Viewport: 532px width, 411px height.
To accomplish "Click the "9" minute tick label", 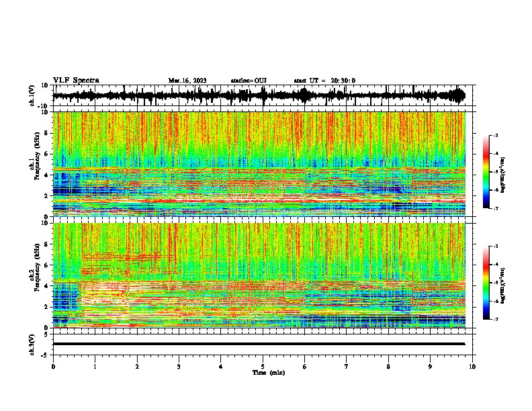I will pos(430,367).
